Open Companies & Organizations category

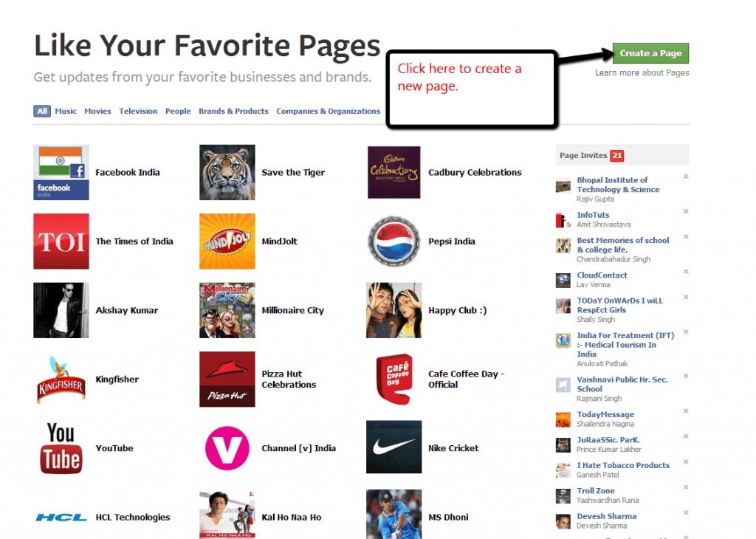click(x=328, y=111)
